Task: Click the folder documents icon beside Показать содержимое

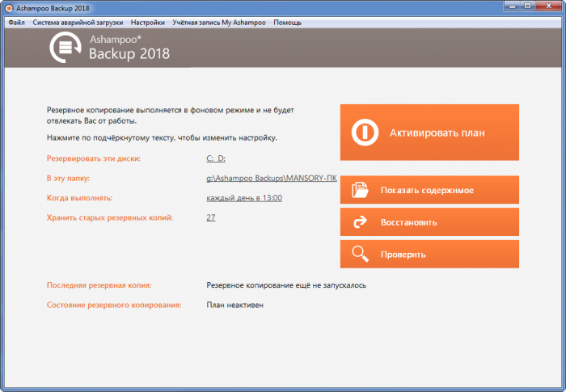Action: tap(360, 190)
